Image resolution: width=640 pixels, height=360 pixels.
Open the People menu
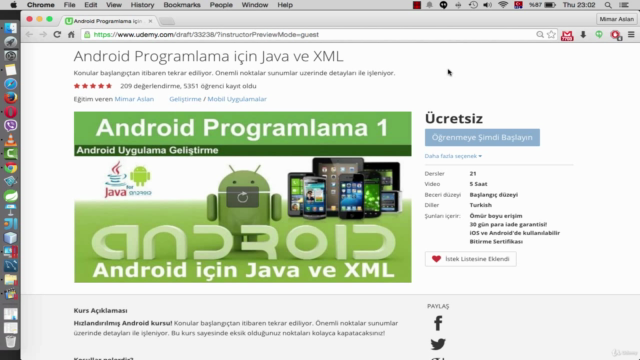pyautogui.click(x=221, y=5)
